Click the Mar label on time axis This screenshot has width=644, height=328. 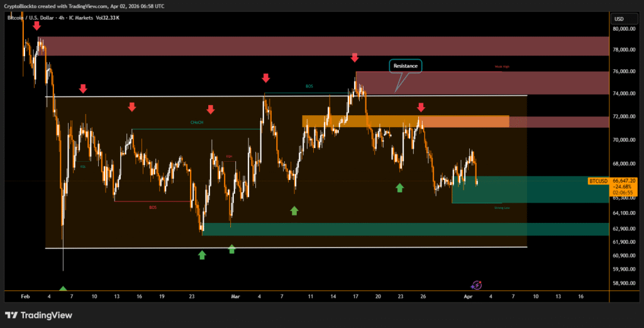[x=235, y=295]
